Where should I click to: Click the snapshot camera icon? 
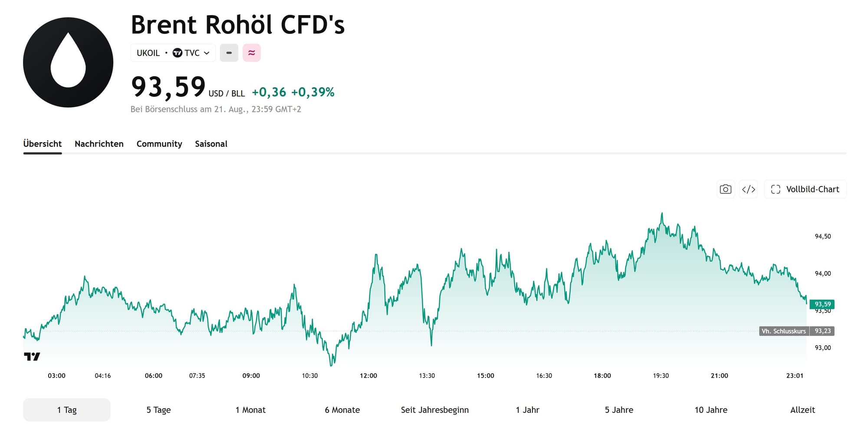[725, 189]
